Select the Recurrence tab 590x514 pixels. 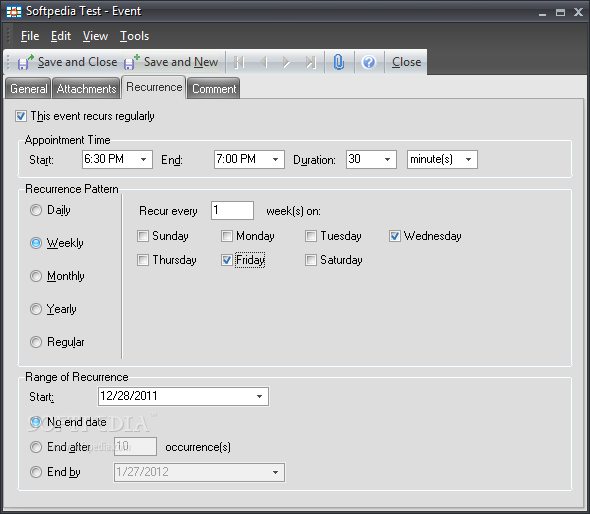click(154, 87)
